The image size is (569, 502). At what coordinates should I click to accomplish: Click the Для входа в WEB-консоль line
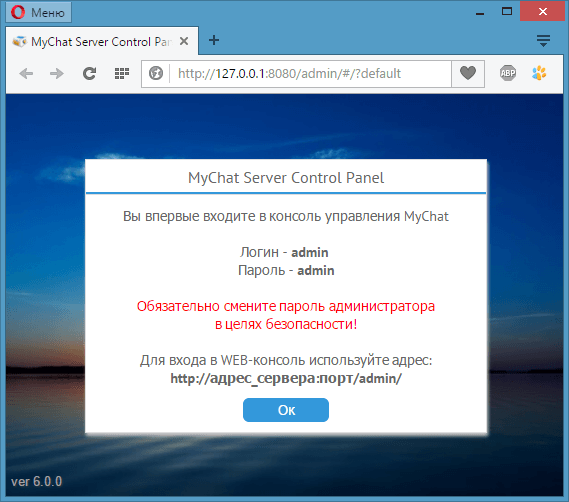286,360
